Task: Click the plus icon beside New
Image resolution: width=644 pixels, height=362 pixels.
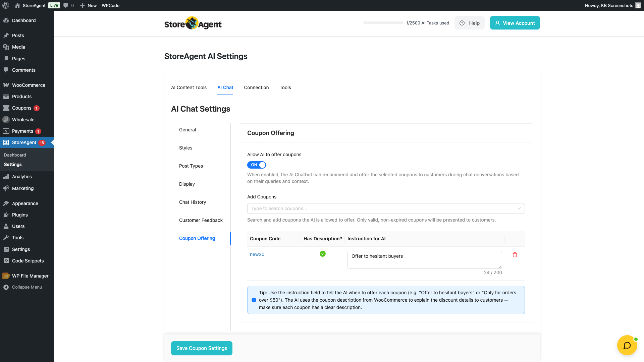Action: (x=83, y=5)
